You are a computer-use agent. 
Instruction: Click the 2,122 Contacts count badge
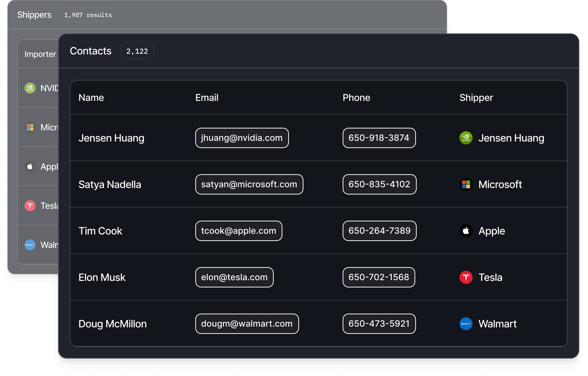[x=137, y=51]
